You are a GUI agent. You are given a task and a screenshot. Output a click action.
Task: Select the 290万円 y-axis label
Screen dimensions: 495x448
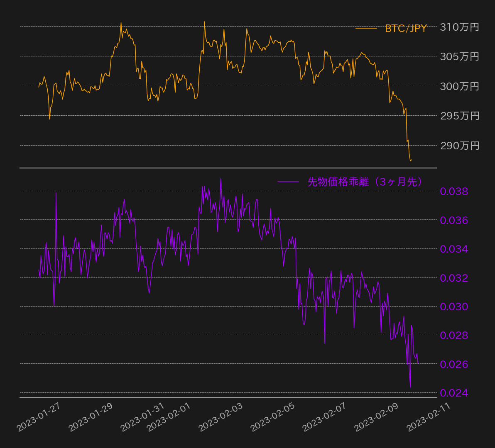[459, 146]
